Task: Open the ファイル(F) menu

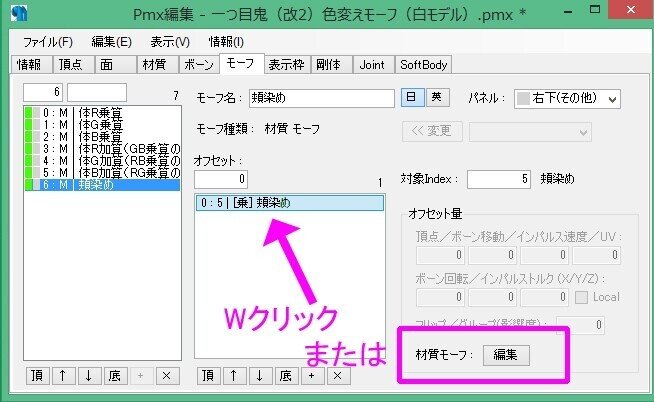Action: [48, 42]
